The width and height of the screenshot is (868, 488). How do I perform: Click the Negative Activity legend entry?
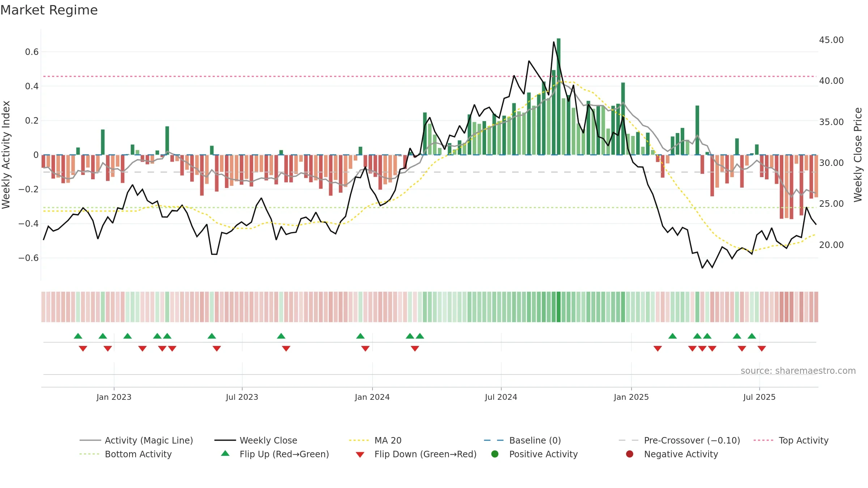[x=672, y=454]
